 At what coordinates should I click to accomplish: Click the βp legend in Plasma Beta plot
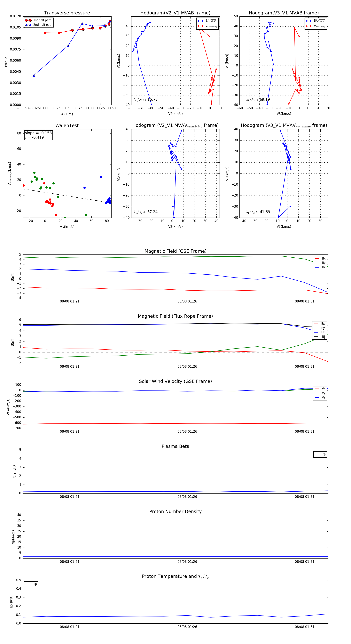tap(320, 454)
